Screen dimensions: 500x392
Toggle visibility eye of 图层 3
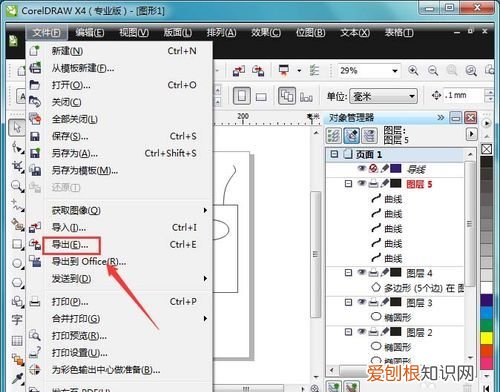pos(362,302)
